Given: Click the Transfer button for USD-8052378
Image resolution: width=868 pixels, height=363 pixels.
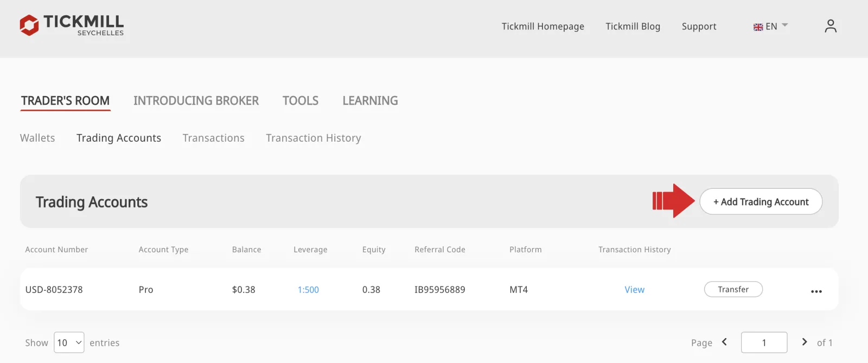Looking at the screenshot, I should (x=733, y=289).
